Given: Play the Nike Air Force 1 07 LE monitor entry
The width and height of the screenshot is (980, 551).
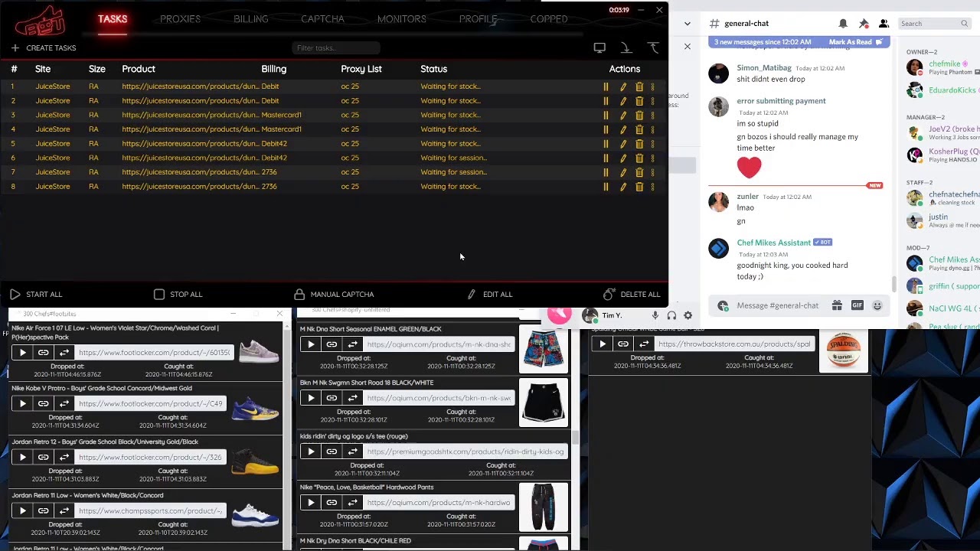Looking at the screenshot, I should click(22, 353).
